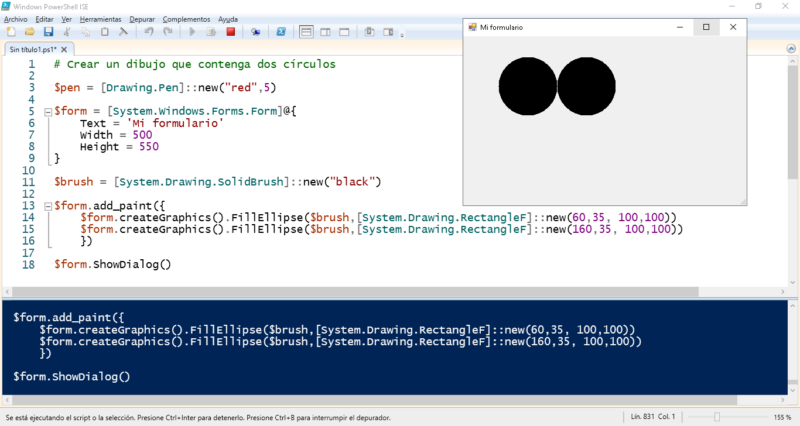The height and width of the screenshot is (426, 800).
Task: Collapse the $form hashtable block at line 5
Action: pyautogui.click(x=47, y=111)
